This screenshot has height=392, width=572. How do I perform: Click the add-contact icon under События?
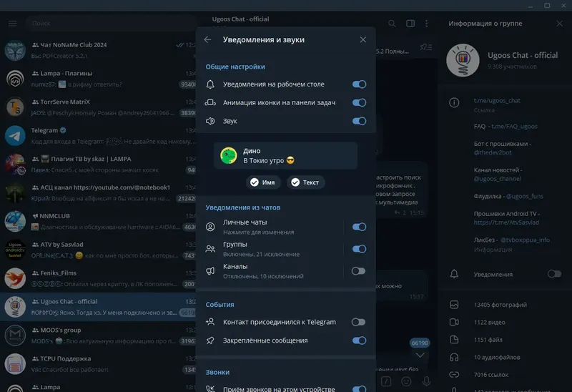coord(210,323)
